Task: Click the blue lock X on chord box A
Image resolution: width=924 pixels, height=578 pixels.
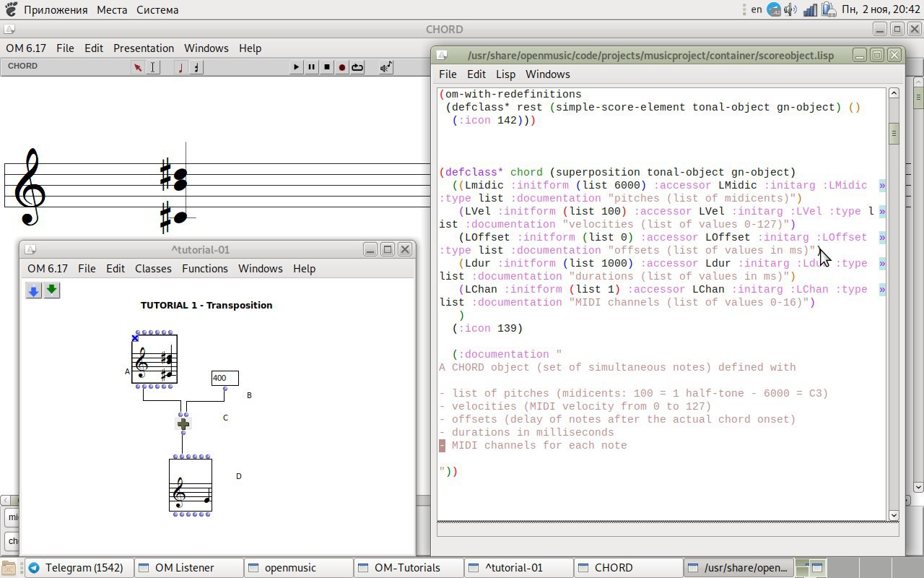Action: pyautogui.click(x=135, y=338)
